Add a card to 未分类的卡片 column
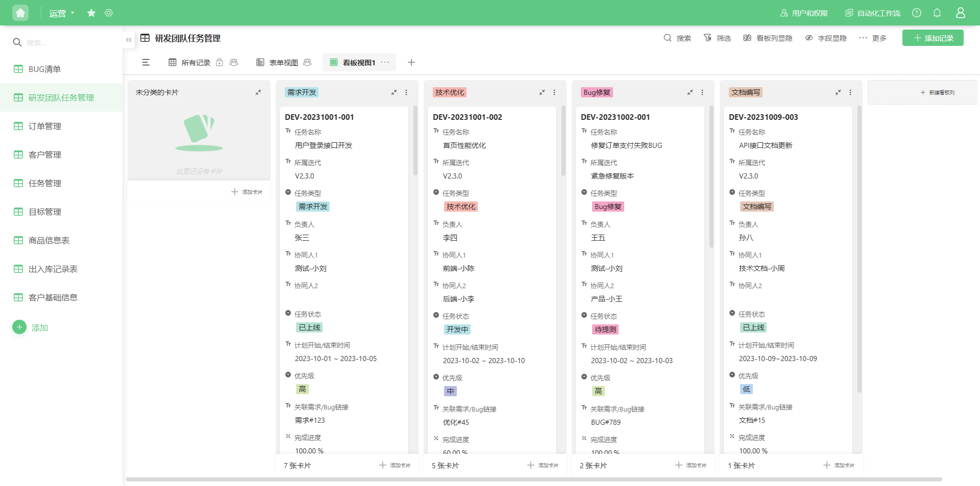This screenshot has width=980, height=486. [x=247, y=192]
